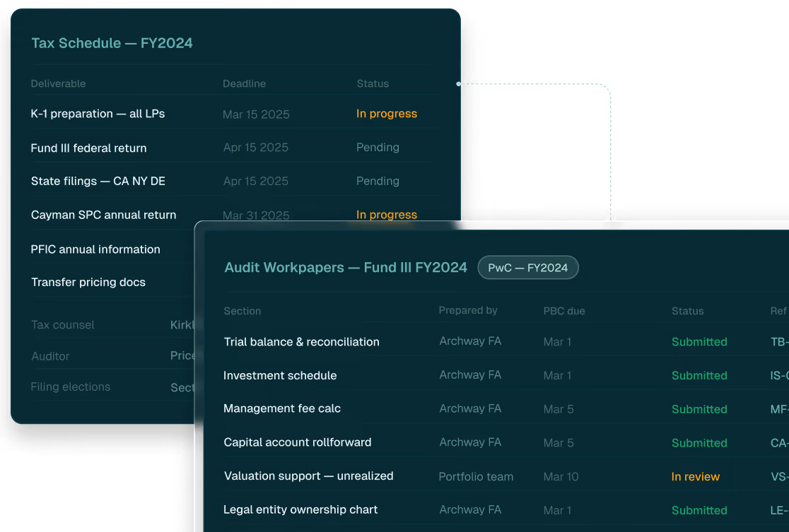Click the 'Deadline' column header in Tax Schedule
Viewport: 789px width, 532px height.
coord(244,83)
